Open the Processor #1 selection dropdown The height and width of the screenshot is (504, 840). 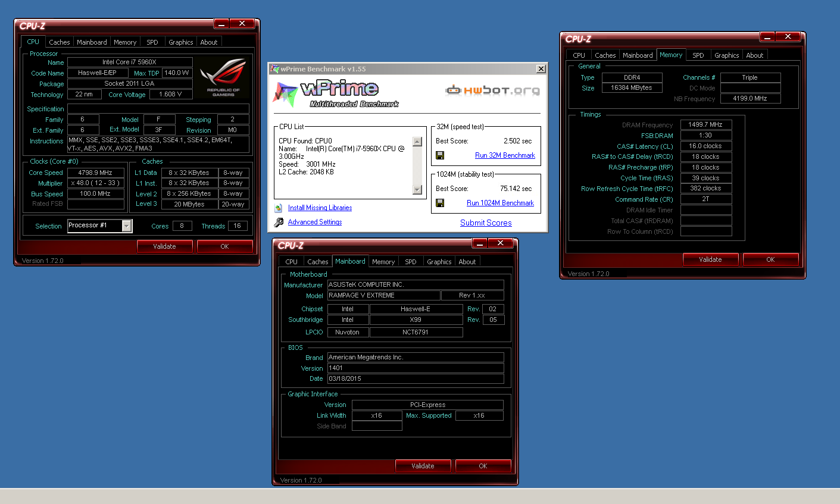127,226
